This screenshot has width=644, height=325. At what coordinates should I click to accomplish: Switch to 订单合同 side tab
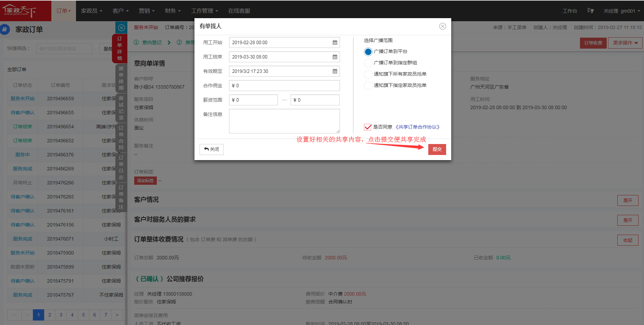tap(121, 138)
